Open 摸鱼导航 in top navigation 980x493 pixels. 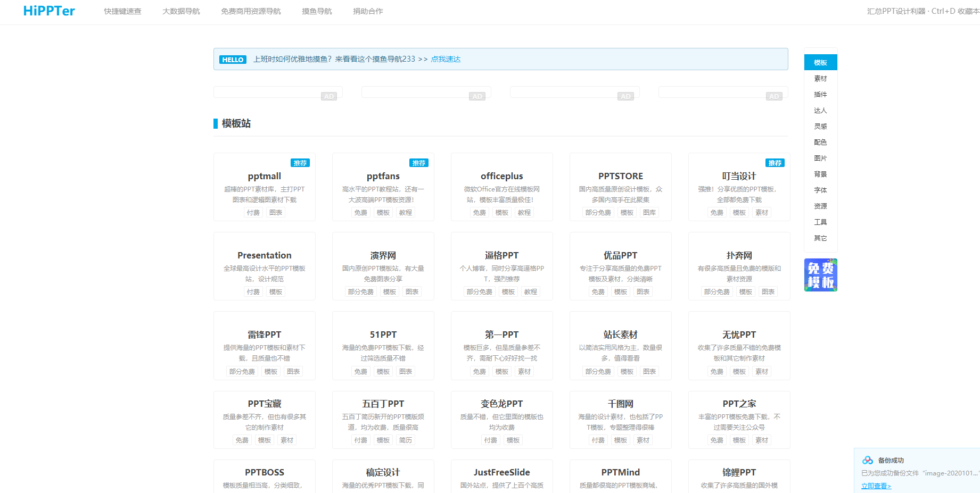(x=317, y=11)
